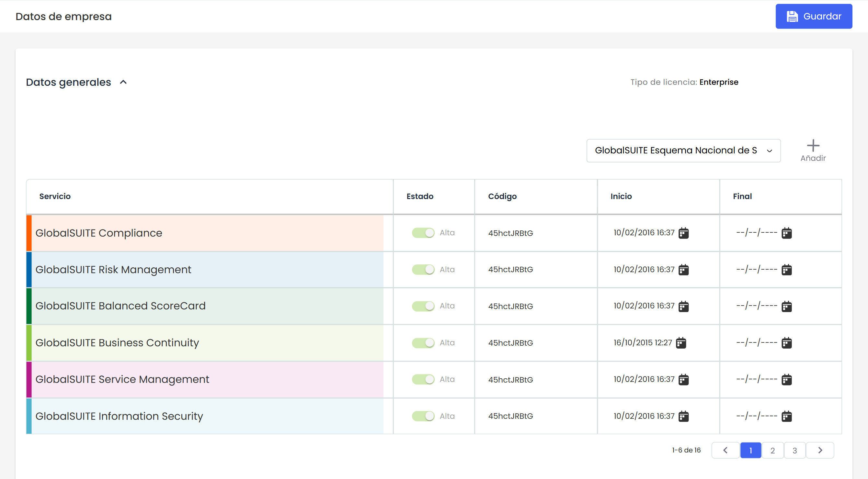Click the Final date field for Compliance
The image size is (868, 479).
pos(757,233)
